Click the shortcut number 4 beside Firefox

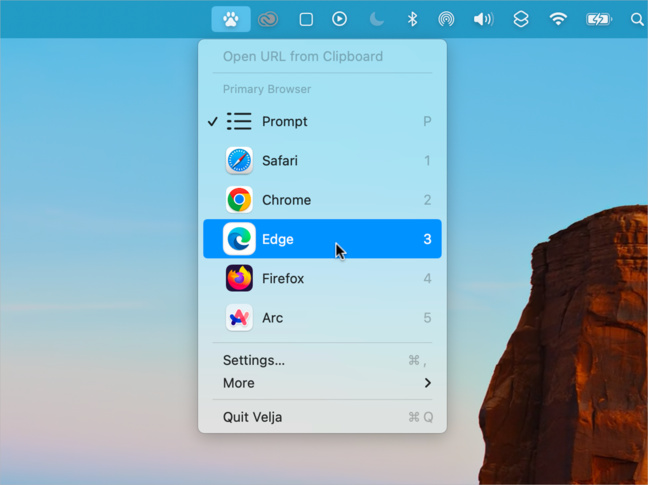[427, 278]
